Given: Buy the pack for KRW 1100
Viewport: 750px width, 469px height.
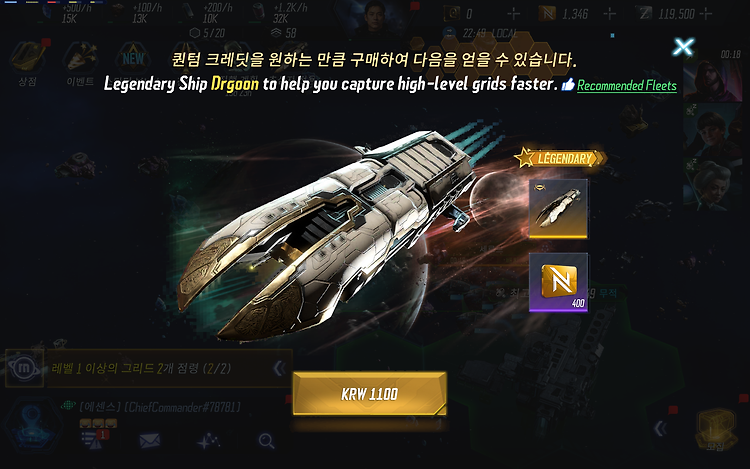Looking at the screenshot, I should pyautogui.click(x=370, y=393).
